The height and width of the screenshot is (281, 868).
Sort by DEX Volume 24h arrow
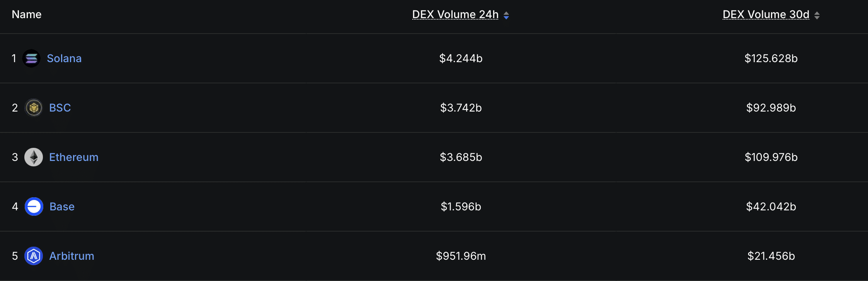pos(506,15)
